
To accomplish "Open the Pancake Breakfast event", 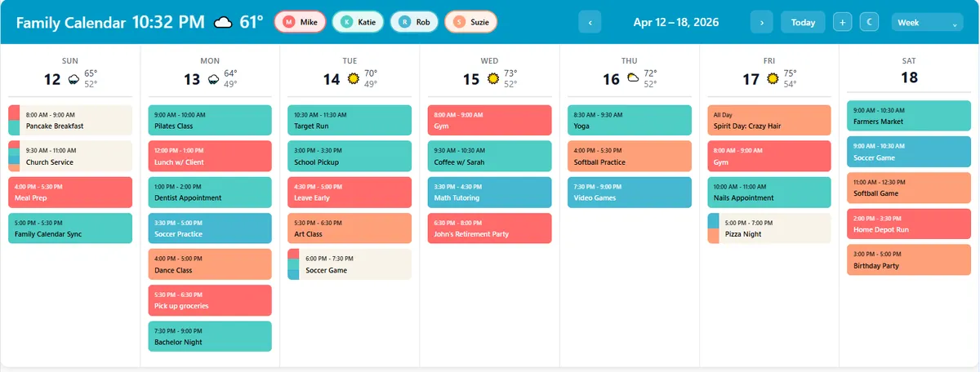I will coord(70,120).
